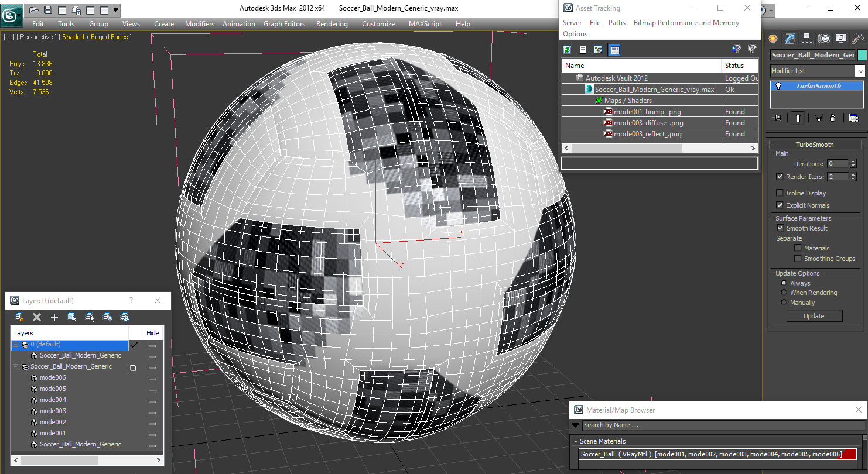Screen dimensions: 868x474
Task: Open the MAXScript menu
Action: click(x=425, y=24)
